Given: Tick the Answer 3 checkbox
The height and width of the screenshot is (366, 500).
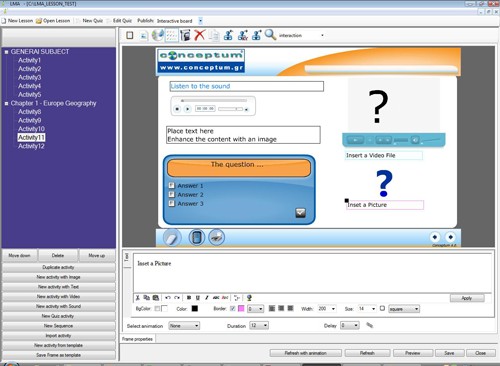Looking at the screenshot, I should (172, 203).
